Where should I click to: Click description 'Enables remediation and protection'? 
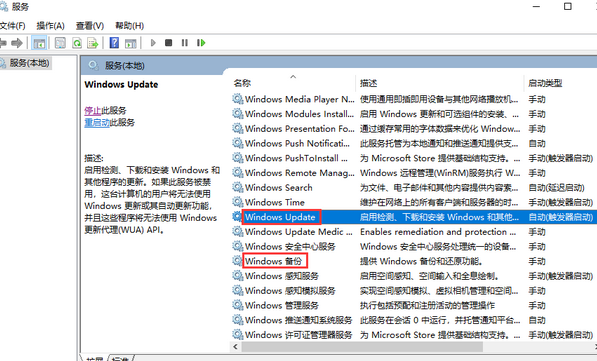pyautogui.click(x=438, y=232)
